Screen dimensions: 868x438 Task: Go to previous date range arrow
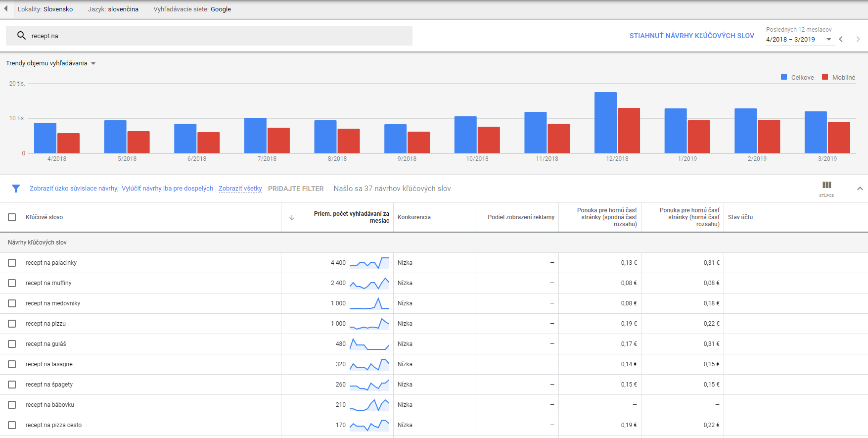coord(841,39)
